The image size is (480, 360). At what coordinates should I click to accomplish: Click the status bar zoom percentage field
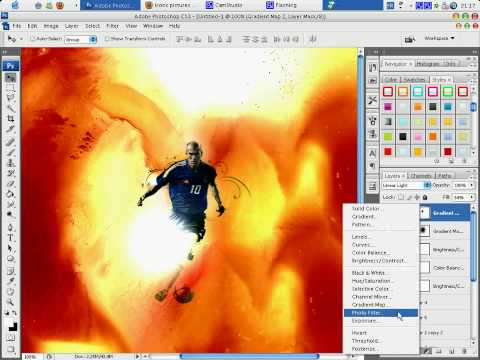tap(31, 357)
